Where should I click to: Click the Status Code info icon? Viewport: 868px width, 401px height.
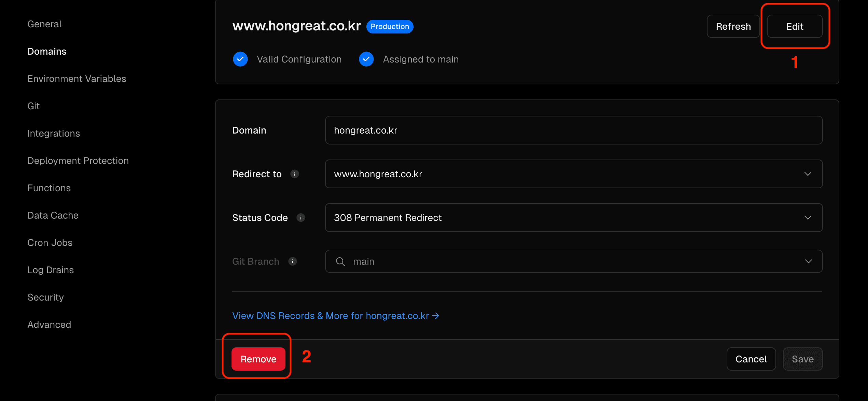[x=300, y=218]
